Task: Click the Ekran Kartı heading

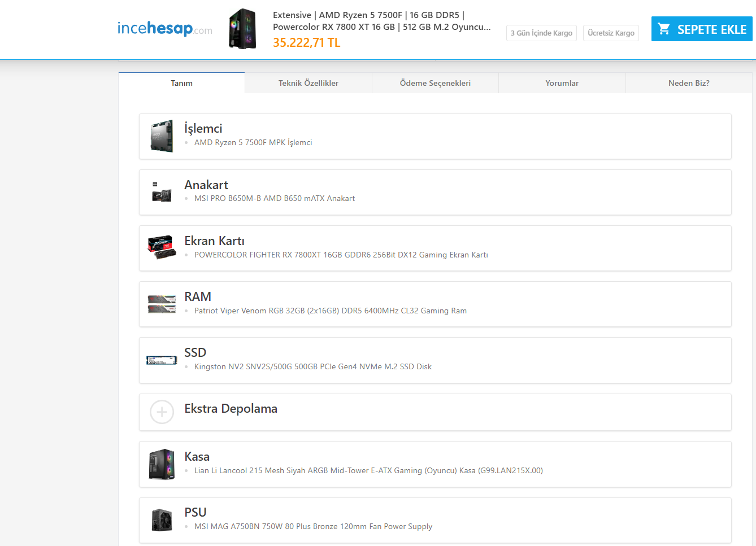Action: click(x=214, y=241)
